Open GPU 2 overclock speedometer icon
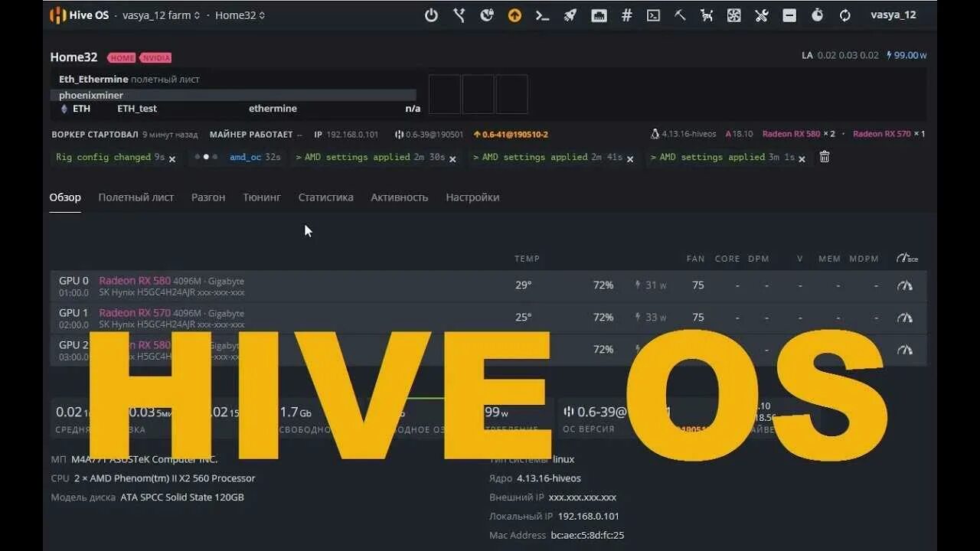The image size is (980, 551). coord(905,350)
